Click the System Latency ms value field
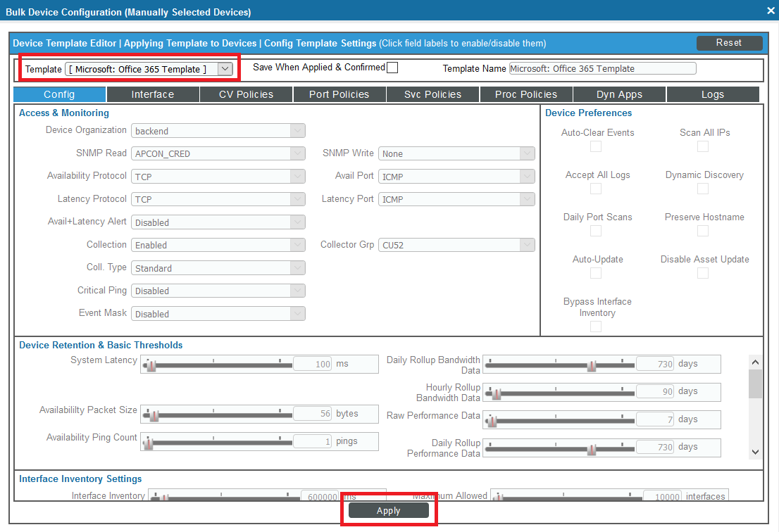 [313, 364]
